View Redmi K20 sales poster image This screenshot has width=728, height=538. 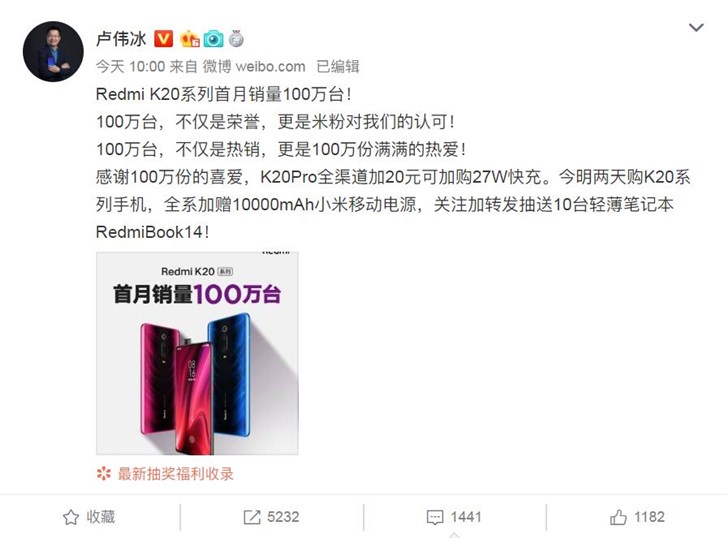pos(197,353)
